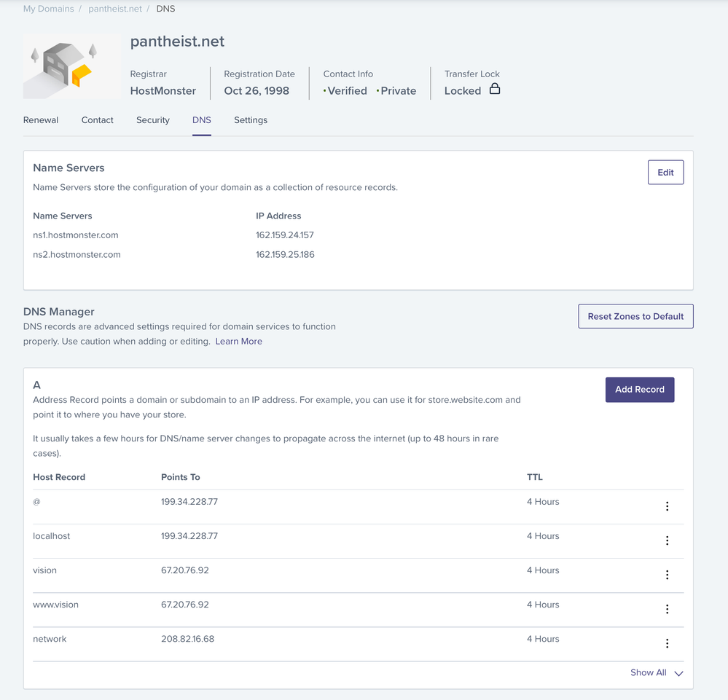Click Edit for Name Servers
The image size is (728, 700).
pos(665,173)
